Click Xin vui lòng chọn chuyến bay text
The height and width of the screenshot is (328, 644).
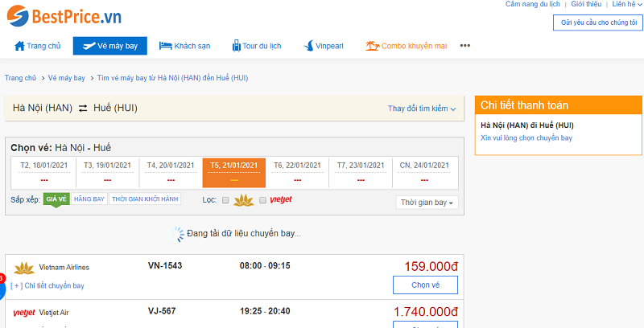[x=526, y=138]
